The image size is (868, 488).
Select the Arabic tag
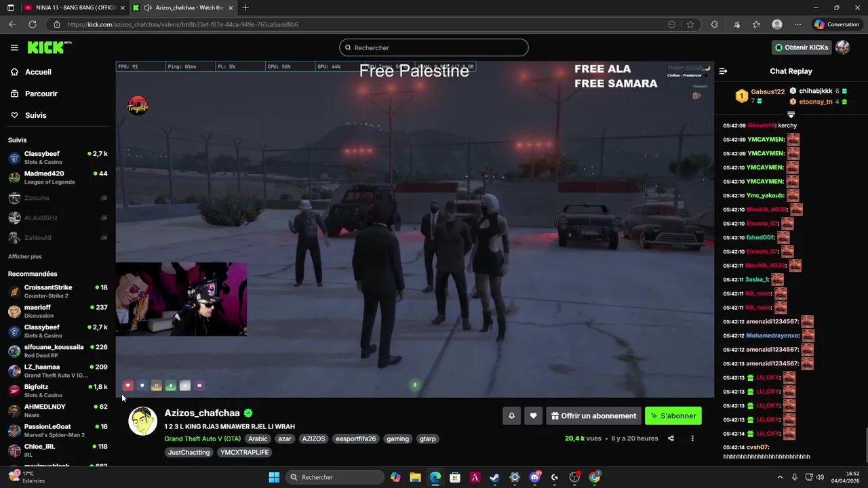(258, 439)
